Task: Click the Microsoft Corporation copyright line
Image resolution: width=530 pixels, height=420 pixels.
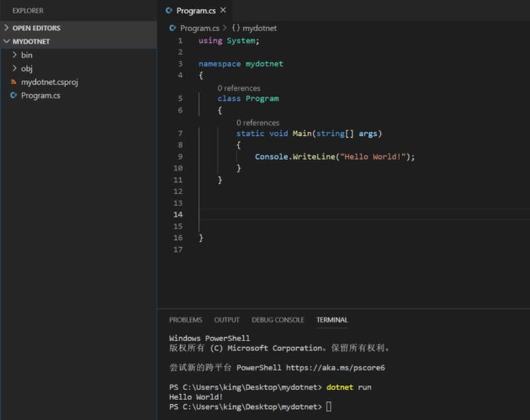Action: [279, 348]
